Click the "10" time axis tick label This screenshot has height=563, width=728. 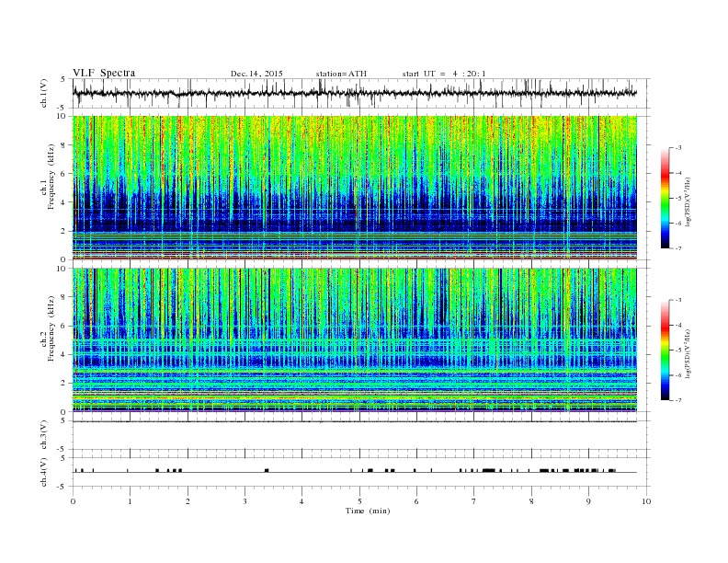(646, 501)
